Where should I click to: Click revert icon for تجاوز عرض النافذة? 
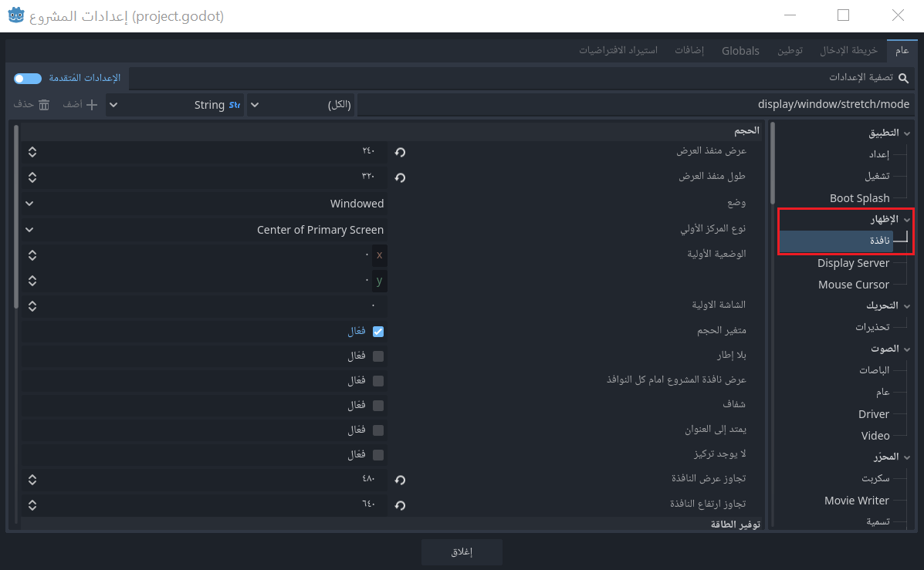[x=400, y=480]
